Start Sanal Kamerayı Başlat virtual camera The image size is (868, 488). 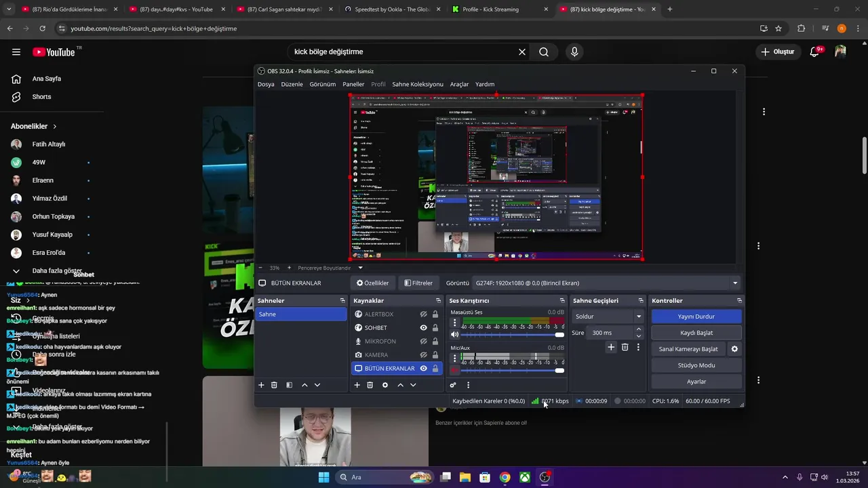click(688, 349)
